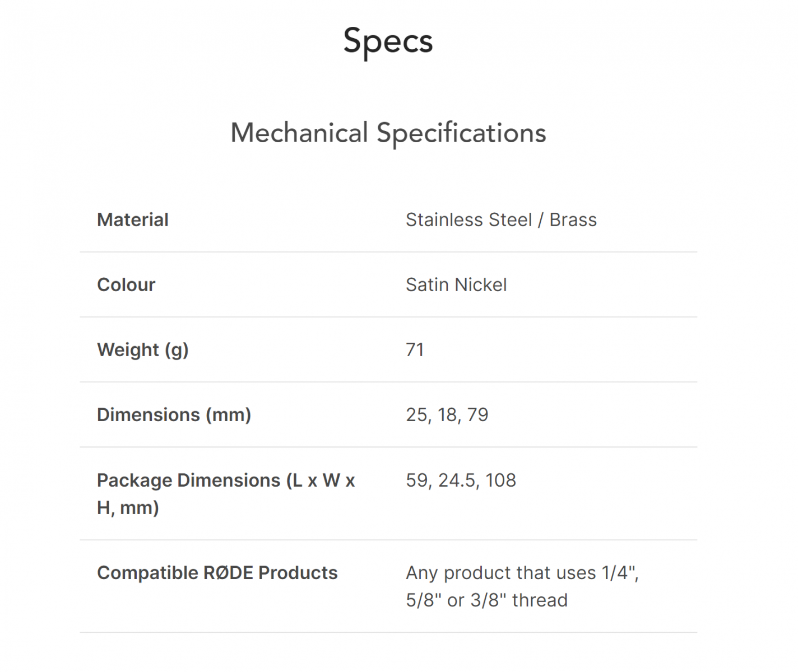Click the thread compatibility description text

tap(522, 586)
